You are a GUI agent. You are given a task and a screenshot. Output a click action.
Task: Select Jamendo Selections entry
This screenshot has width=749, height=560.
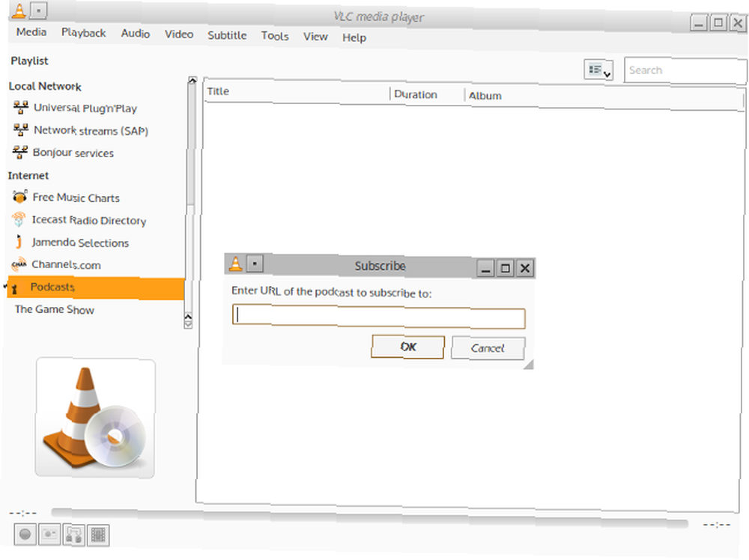tap(80, 243)
